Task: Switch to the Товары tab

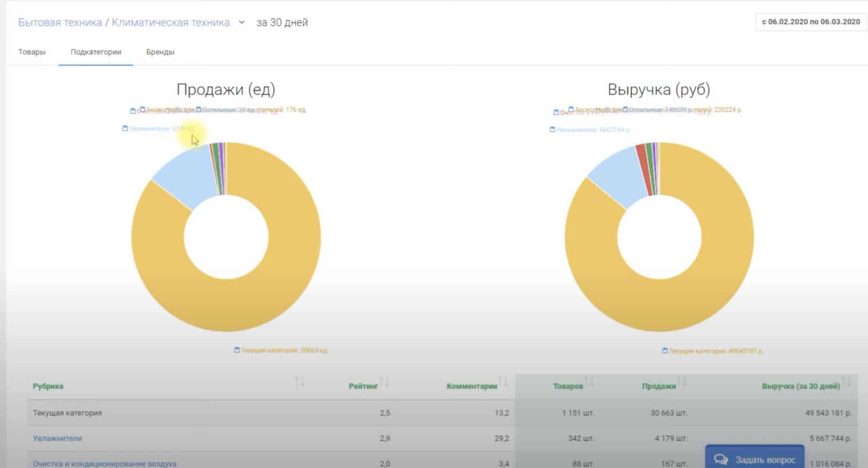Action: click(32, 52)
